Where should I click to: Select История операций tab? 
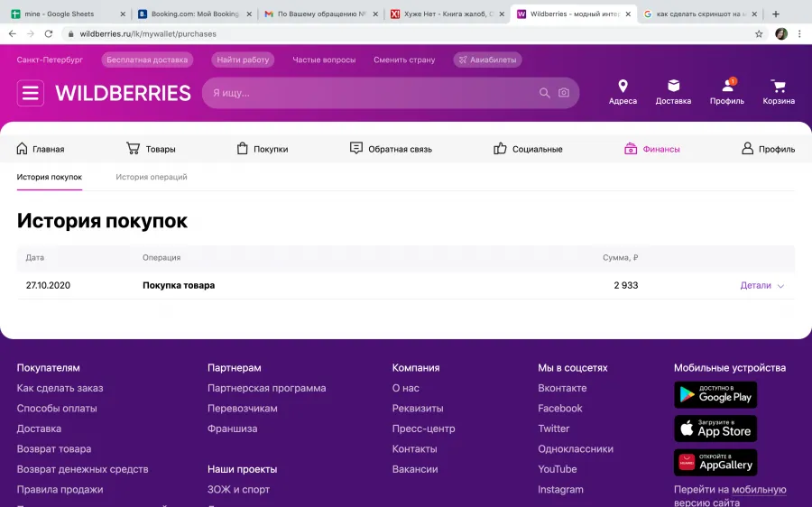152,177
